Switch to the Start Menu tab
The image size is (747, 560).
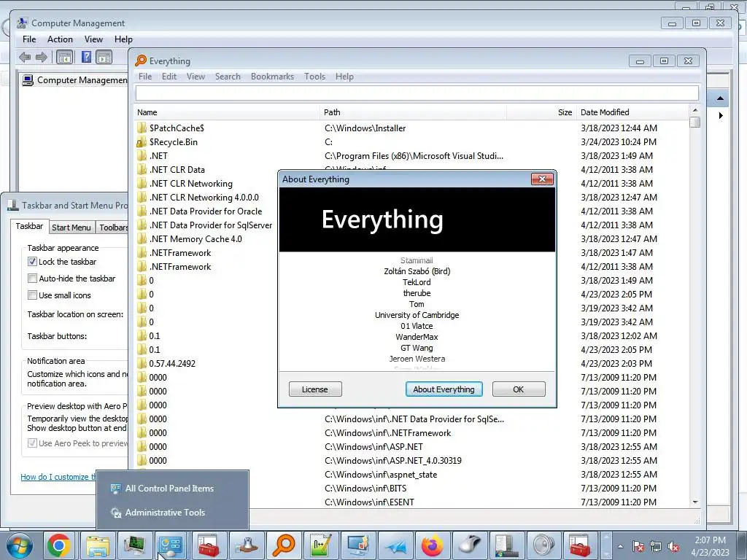click(71, 227)
